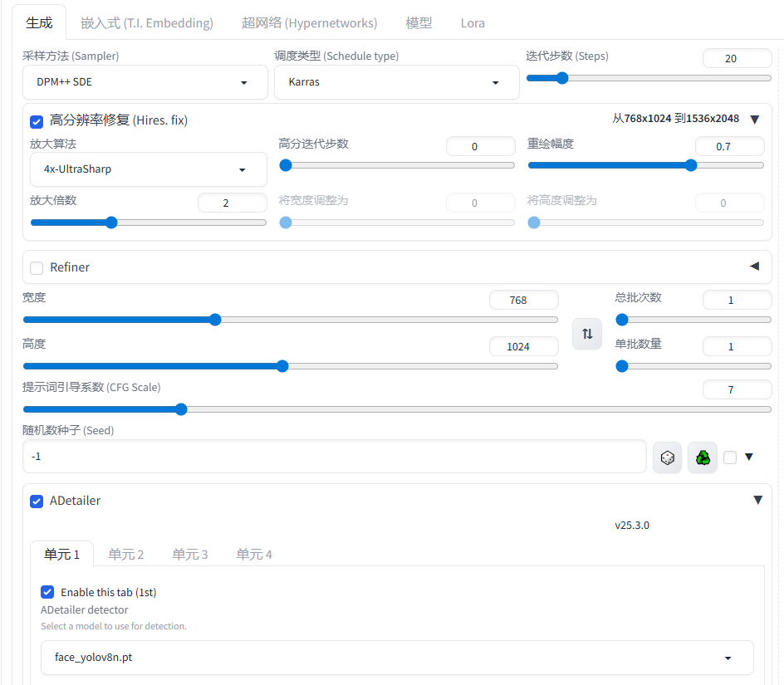Click the dice icon to randomize seed
This screenshot has width=784, height=685.
tap(667, 457)
